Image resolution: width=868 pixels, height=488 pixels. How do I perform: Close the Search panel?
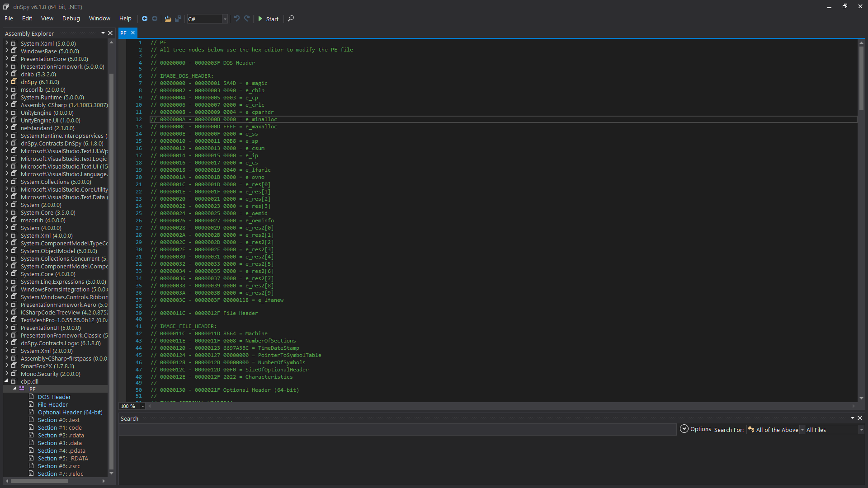point(860,418)
